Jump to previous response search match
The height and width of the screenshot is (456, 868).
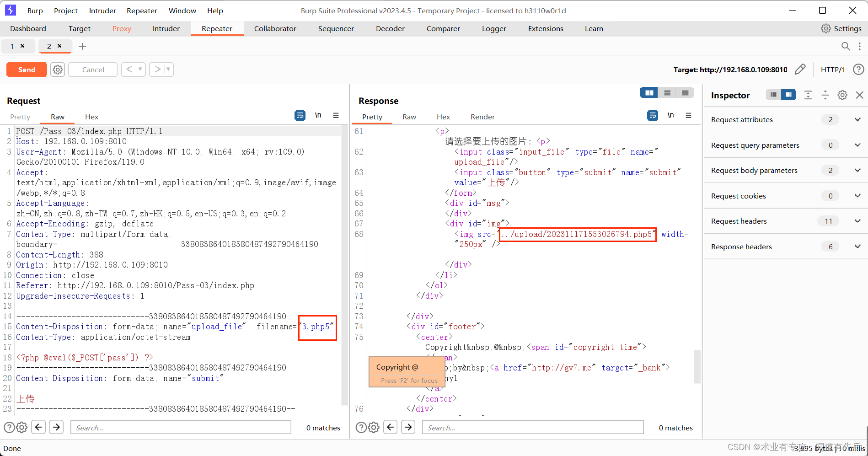point(391,427)
